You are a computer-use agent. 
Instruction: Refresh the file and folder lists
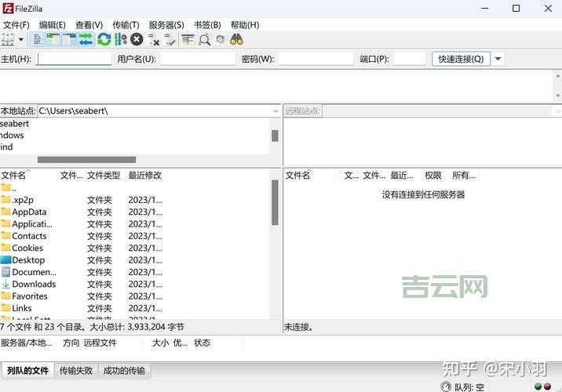point(104,39)
